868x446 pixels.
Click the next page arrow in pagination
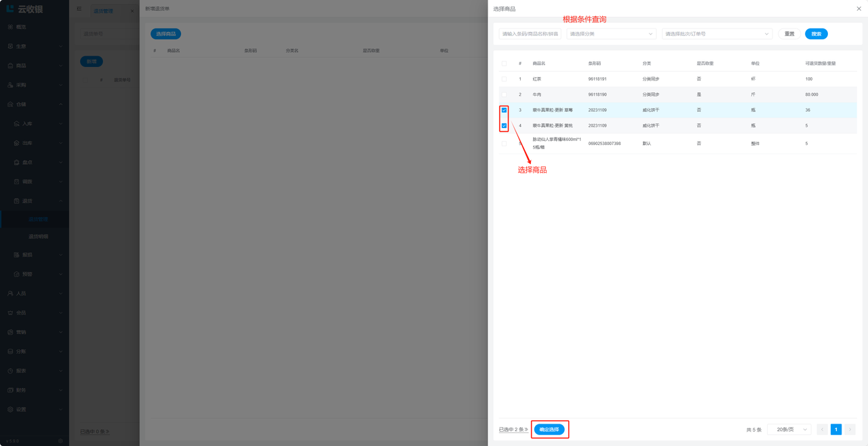[x=850, y=430]
